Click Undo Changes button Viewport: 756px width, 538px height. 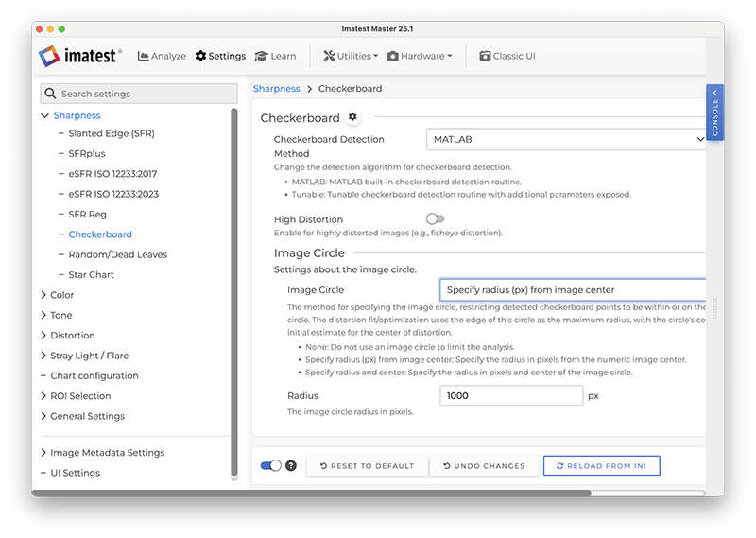point(484,465)
